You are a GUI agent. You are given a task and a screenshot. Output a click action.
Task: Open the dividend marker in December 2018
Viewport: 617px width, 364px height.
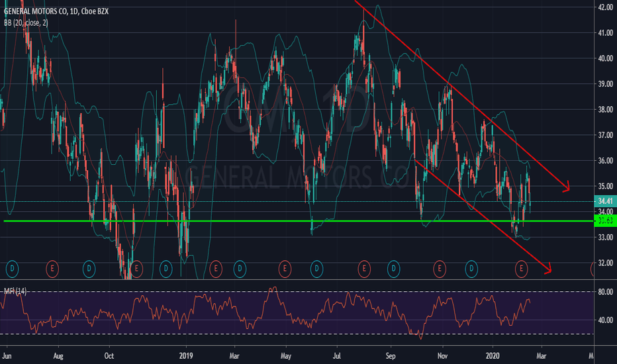click(166, 269)
